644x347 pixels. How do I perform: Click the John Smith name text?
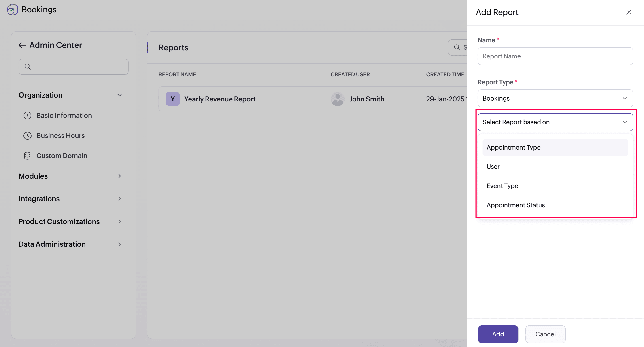pyautogui.click(x=367, y=99)
